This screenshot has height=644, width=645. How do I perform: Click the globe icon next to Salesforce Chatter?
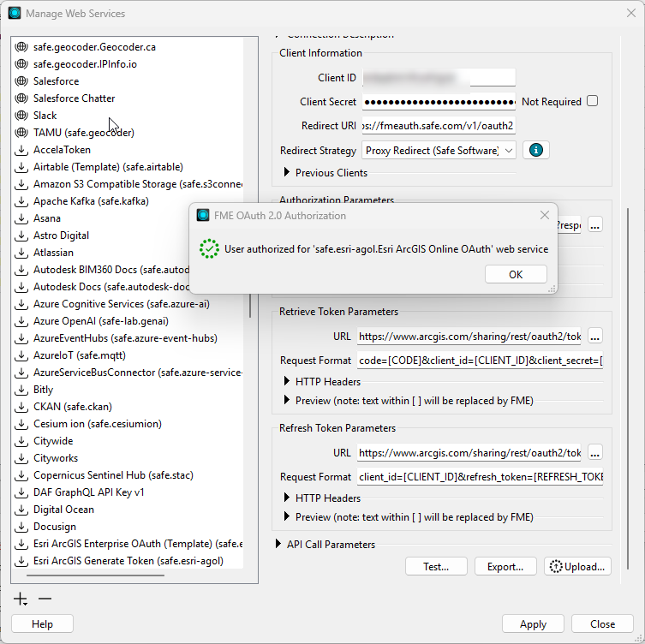click(21, 98)
